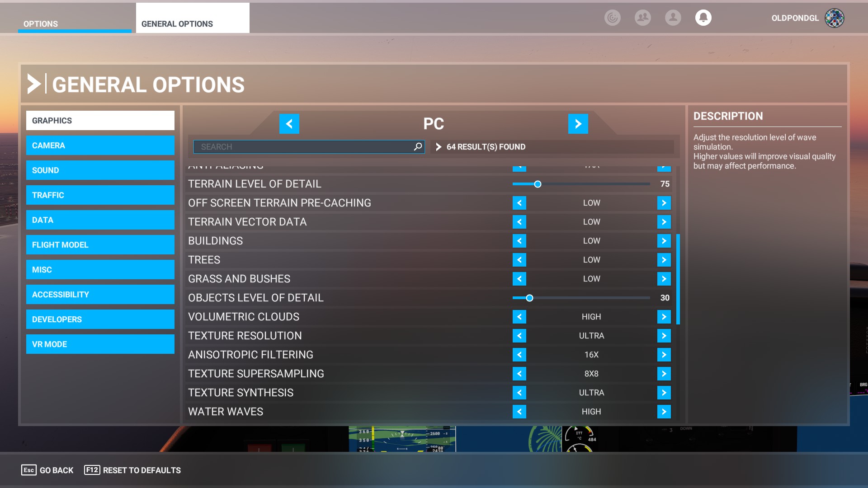Open the Camera settings category

100,145
